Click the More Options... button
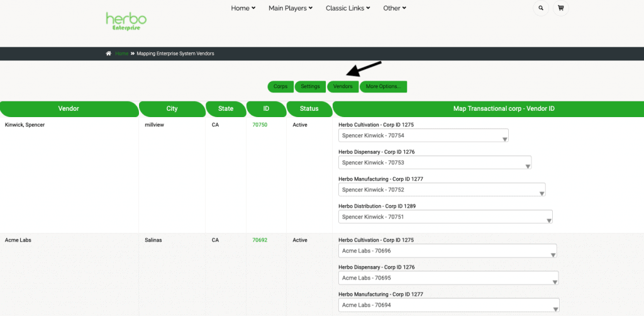The height and width of the screenshot is (316, 644). tap(383, 87)
